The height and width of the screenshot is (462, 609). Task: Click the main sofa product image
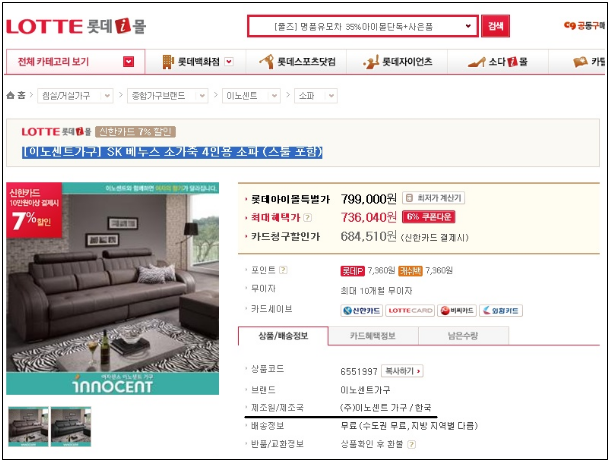(x=113, y=288)
